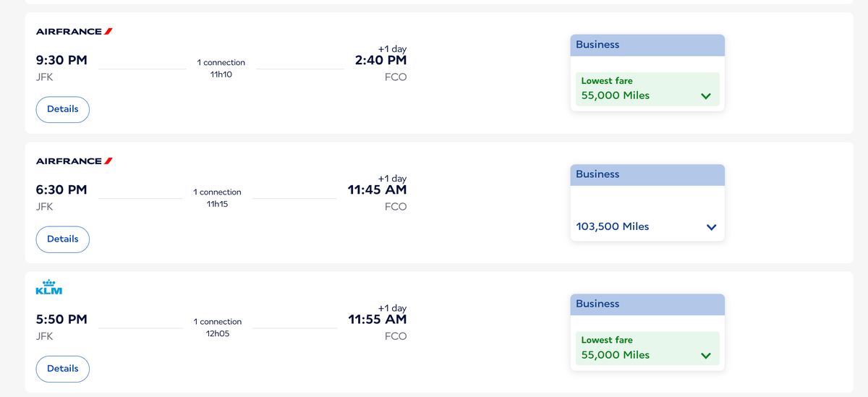Click the 2:40 PM arrival time
The height and width of the screenshot is (397, 868).
(380, 60)
